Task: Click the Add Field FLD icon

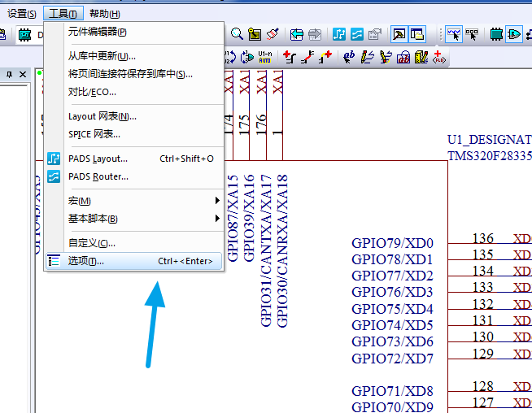Action: point(439,57)
